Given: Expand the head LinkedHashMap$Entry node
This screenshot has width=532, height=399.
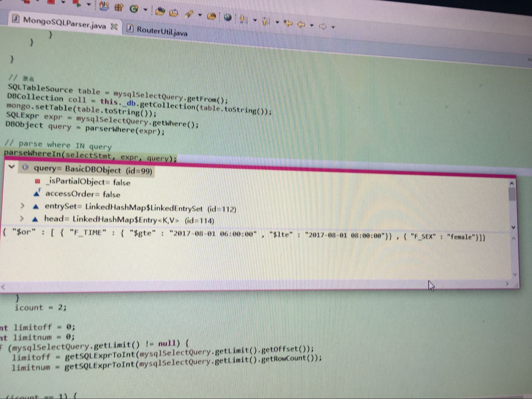Looking at the screenshot, I should pyautogui.click(x=22, y=218).
